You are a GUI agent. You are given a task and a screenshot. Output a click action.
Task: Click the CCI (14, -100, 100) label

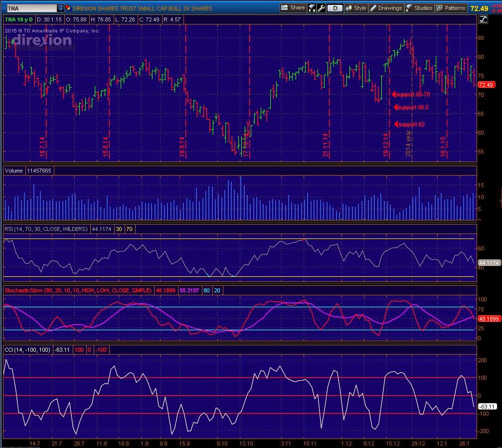tap(27, 350)
